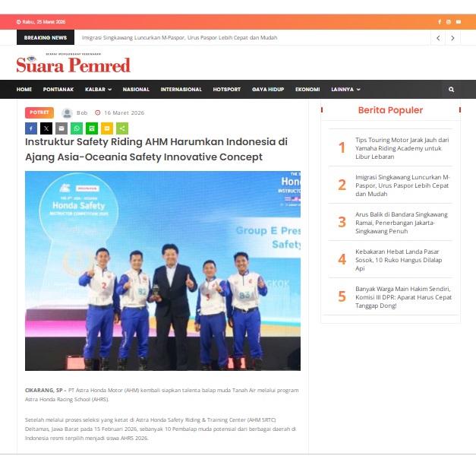Share the article on X (Twitter)
This screenshot has width=476, height=456.
point(46,128)
